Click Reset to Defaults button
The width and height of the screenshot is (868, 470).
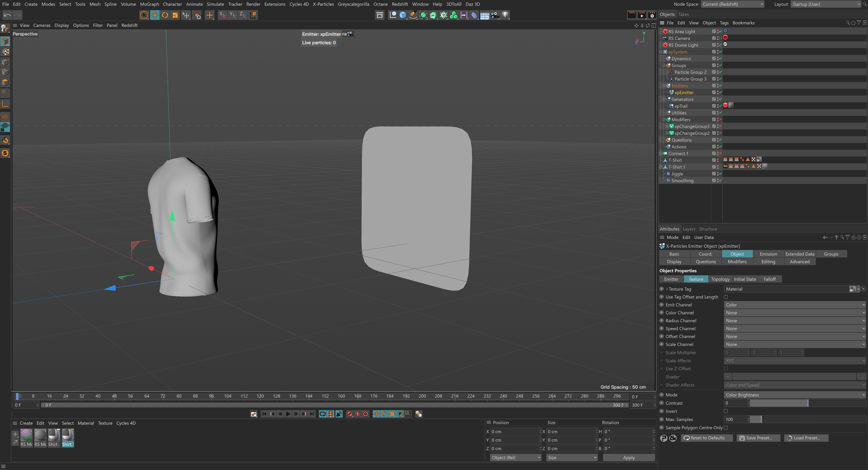707,438
